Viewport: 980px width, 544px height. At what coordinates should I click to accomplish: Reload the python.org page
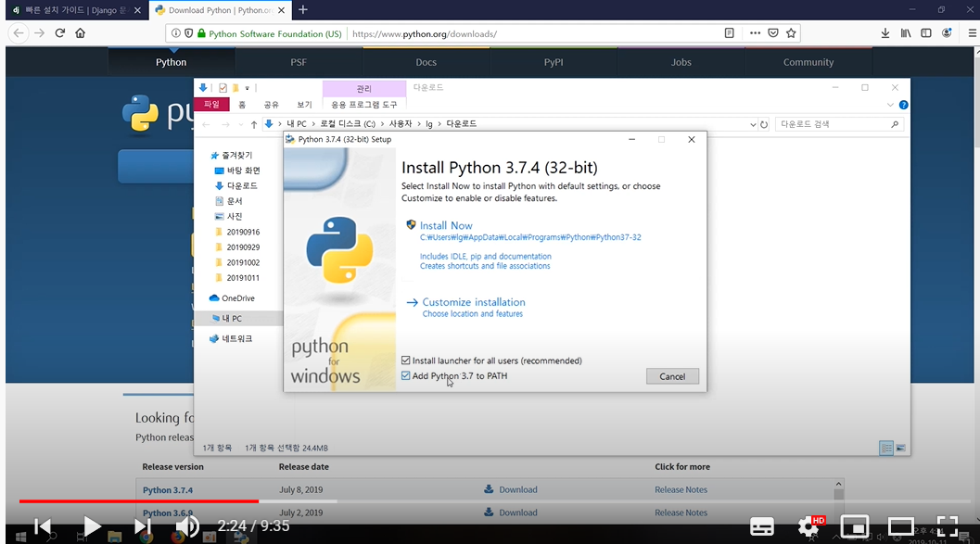click(60, 33)
